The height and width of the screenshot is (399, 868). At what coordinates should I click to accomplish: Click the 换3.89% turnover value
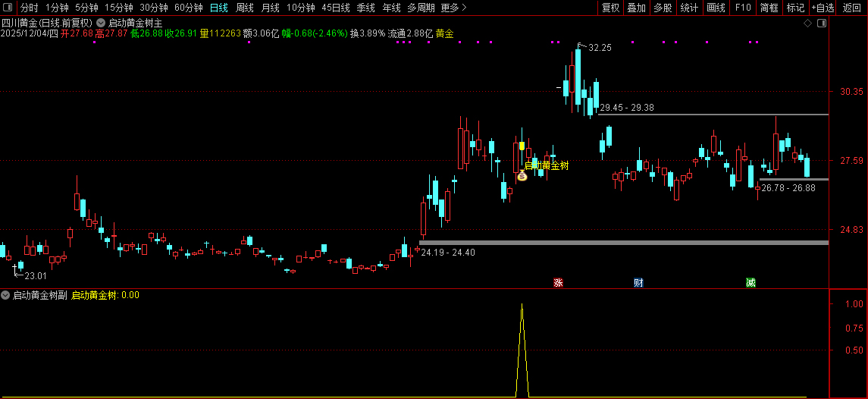368,33
